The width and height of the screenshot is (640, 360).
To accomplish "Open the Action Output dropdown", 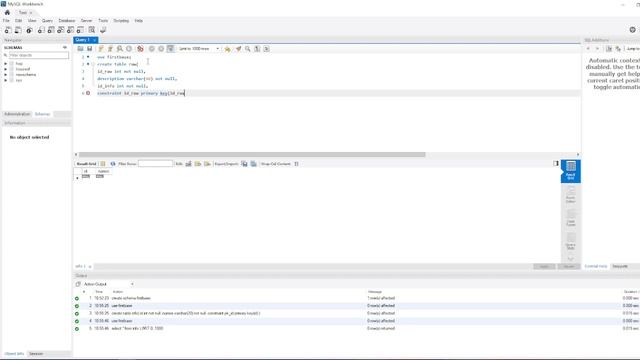I will coord(108,284).
